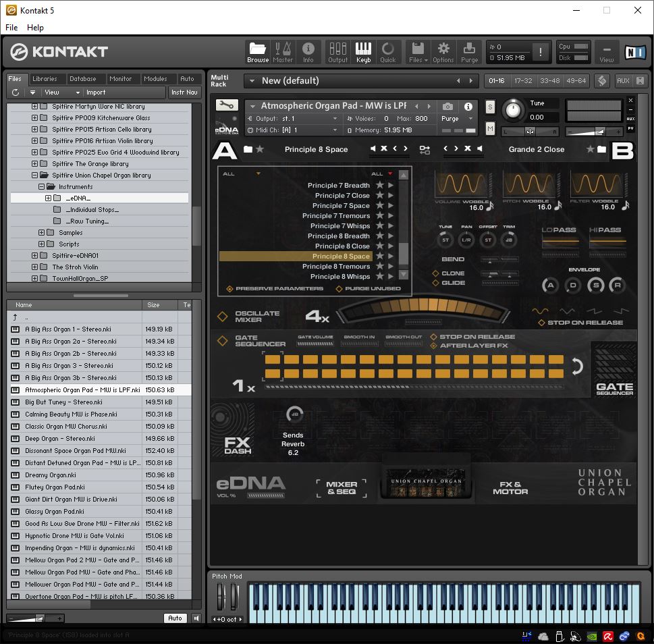Show the Info pane
This screenshot has height=644, width=654.
pyautogui.click(x=308, y=52)
